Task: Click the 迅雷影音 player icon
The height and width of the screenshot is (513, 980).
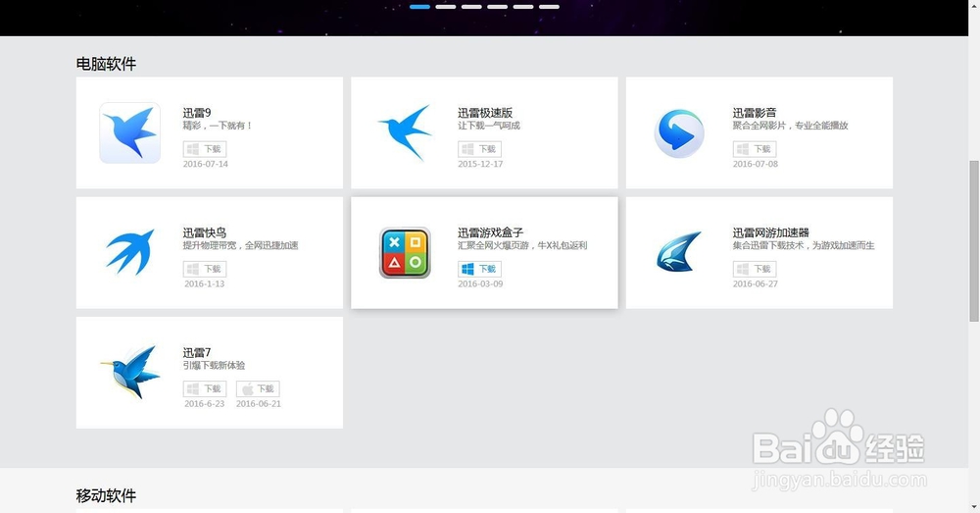Action: click(x=679, y=133)
